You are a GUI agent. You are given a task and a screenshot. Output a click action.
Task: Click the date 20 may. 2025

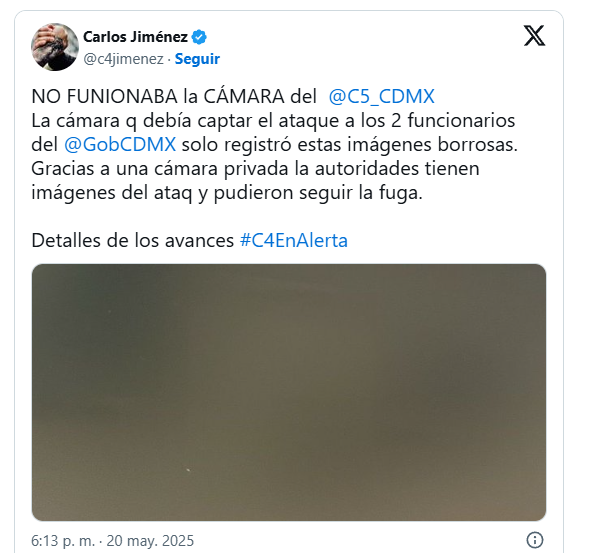(x=150, y=541)
